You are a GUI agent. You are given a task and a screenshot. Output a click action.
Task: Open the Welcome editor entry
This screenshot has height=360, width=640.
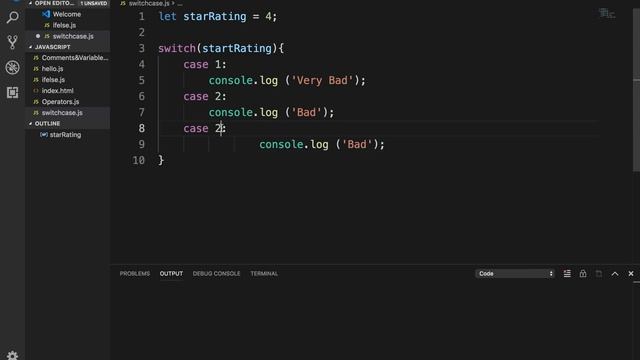pyautogui.click(x=68, y=14)
